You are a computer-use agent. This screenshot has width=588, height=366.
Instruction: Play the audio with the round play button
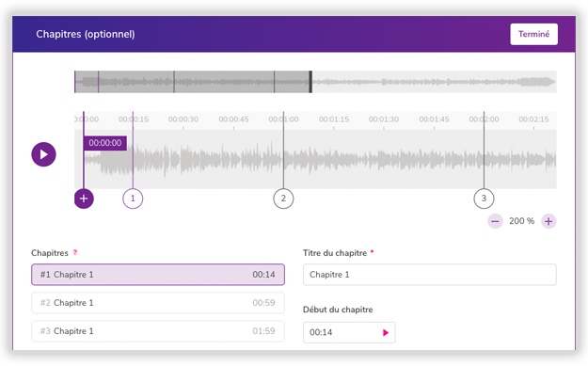[x=43, y=154]
